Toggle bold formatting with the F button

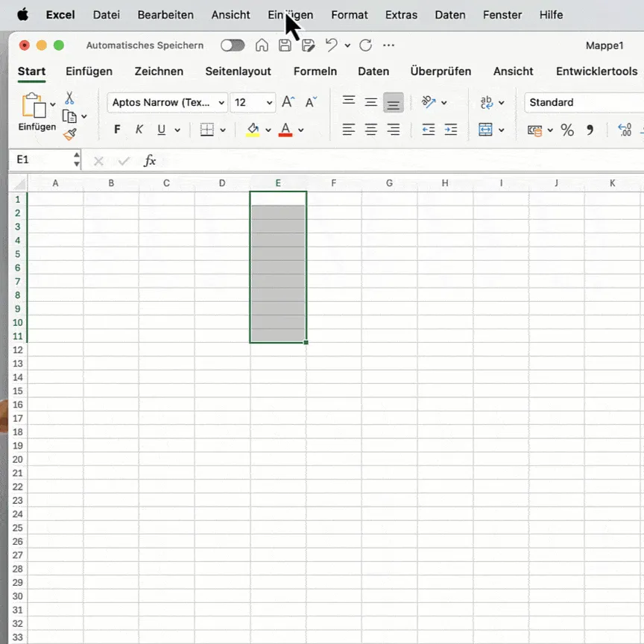[117, 130]
